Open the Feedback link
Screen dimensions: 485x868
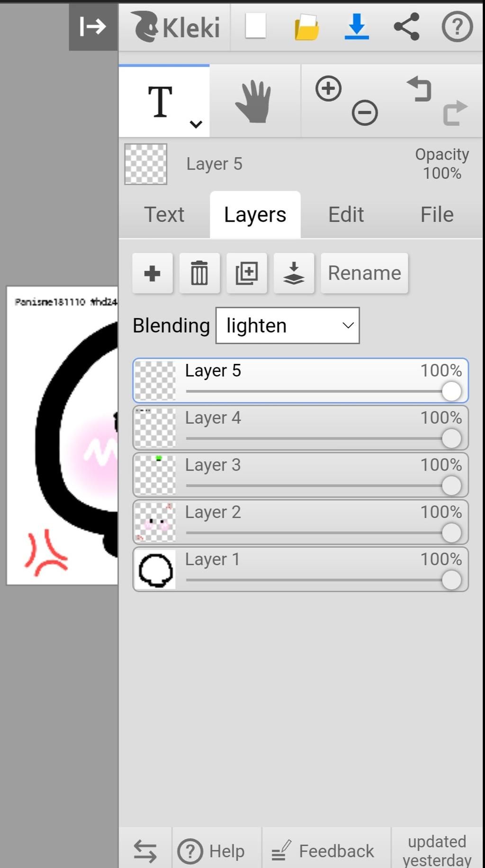[x=323, y=851]
